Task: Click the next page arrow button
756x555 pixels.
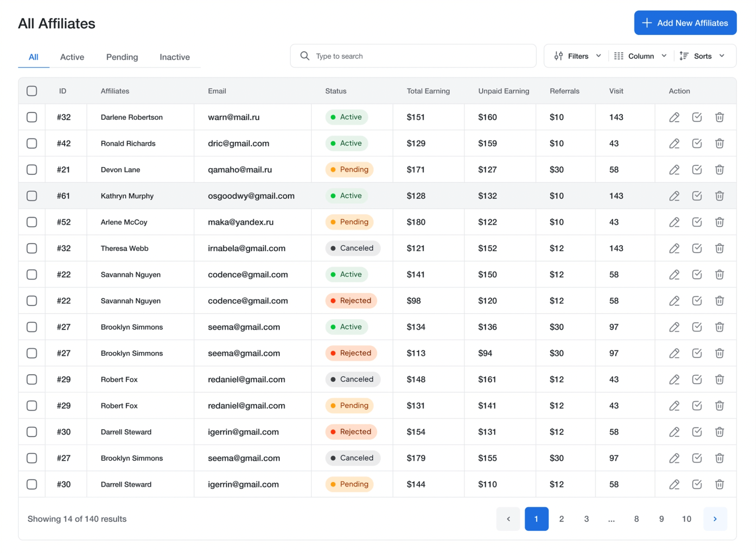Action: pos(715,518)
